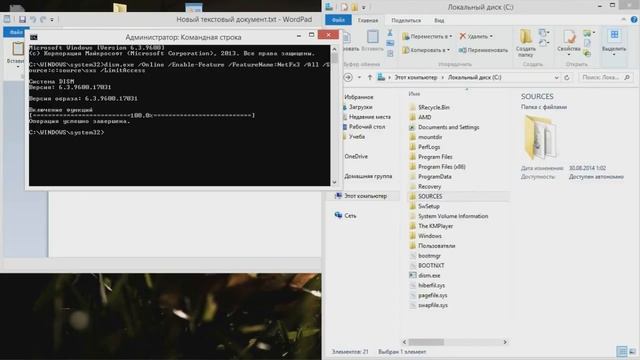Select System Volume Information folder
Viewport: 640px width, 360px height.
click(453, 216)
